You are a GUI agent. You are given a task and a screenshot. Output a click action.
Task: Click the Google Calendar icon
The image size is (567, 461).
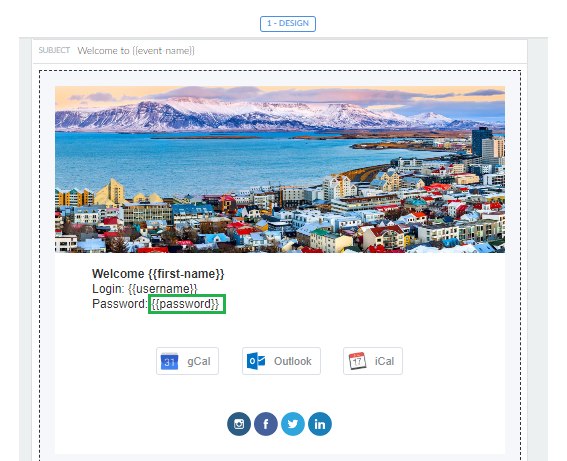[x=170, y=361]
